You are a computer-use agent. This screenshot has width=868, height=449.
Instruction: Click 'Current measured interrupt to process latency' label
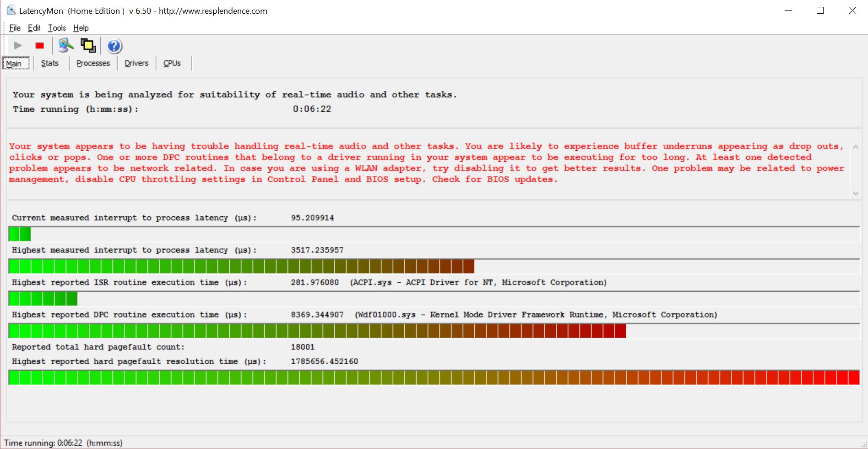tap(134, 218)
